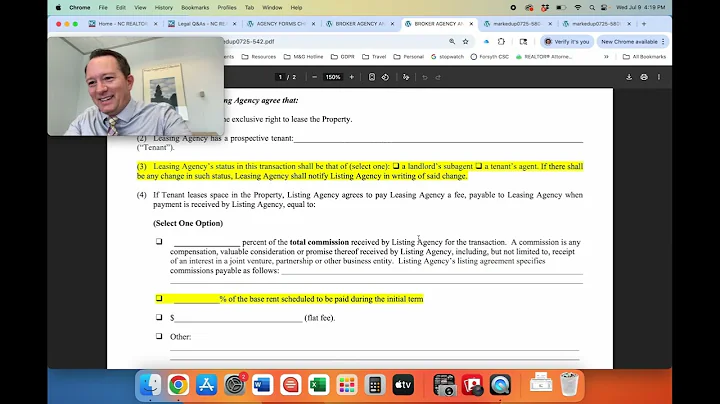Open the Travel bookmark folder
This screenshot has width=720, height=404.
[x=374, y=56]
